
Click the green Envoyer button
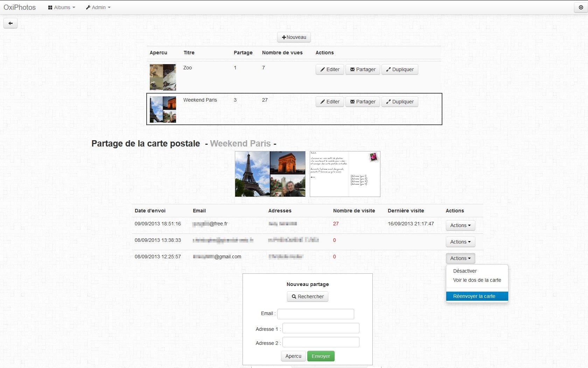pos(321,356)
